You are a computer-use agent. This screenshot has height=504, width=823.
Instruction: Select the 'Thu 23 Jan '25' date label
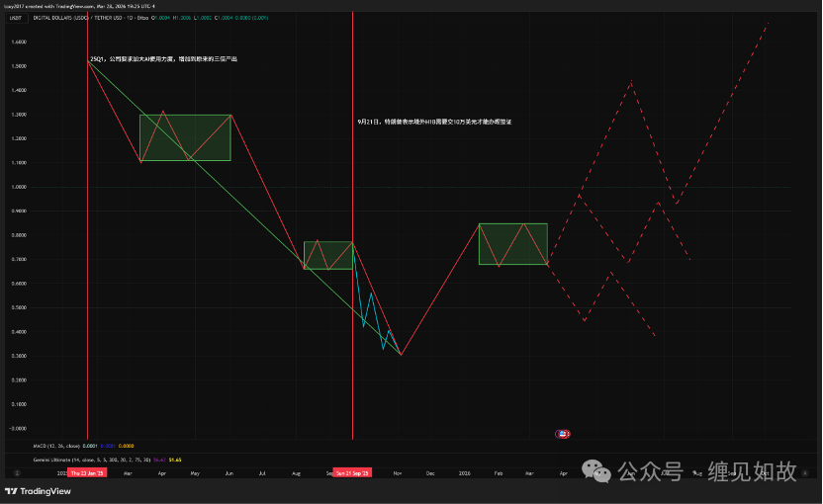coord(87,473)
